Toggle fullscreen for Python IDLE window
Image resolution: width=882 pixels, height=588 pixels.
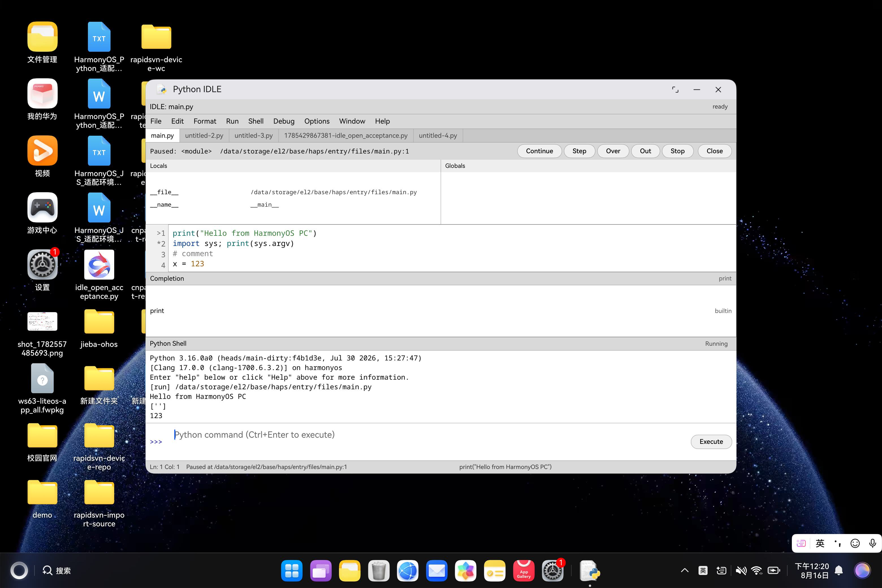coord(675,90)
